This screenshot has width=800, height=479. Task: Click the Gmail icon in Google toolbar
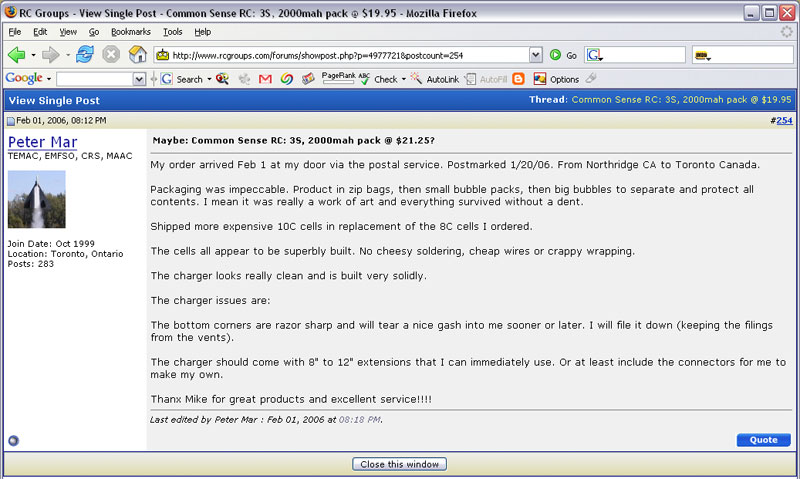coord(265,79)
